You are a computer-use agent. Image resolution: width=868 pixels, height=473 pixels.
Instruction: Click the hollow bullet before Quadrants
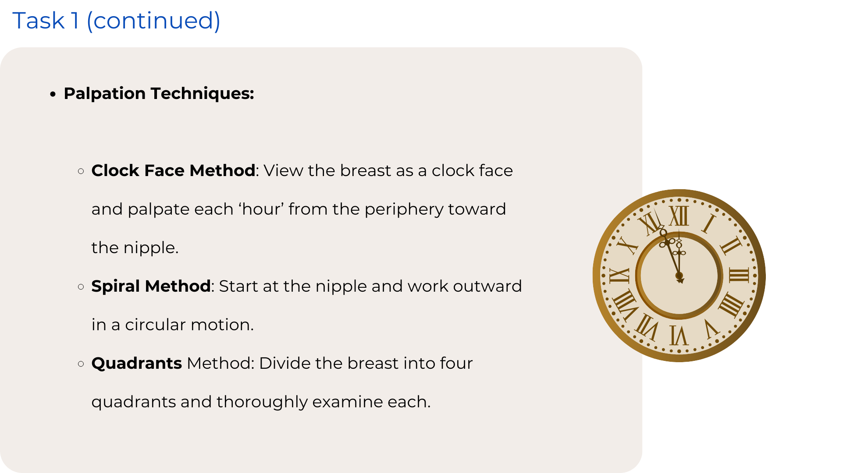pos(81,364)
